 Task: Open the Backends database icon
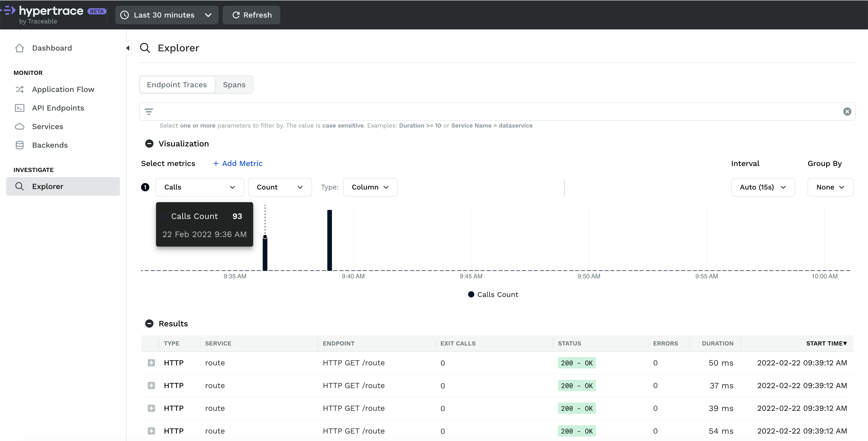tap(20, 145)
